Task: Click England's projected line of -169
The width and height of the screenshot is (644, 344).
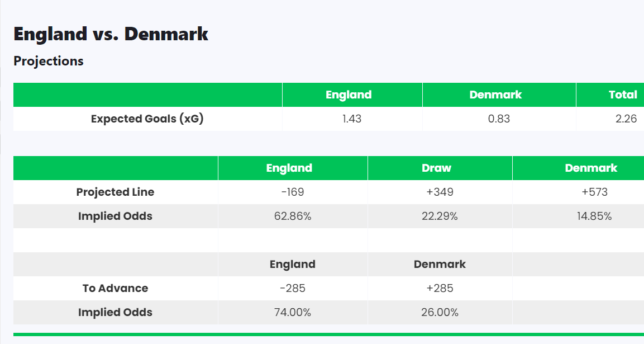Action: click(293, 192)
